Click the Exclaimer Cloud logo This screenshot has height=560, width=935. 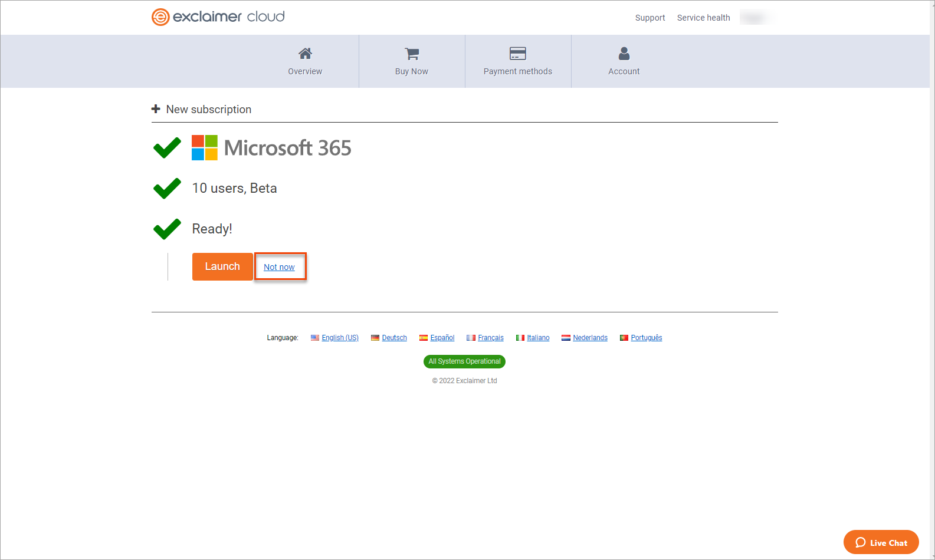click(x=218, y=17)
